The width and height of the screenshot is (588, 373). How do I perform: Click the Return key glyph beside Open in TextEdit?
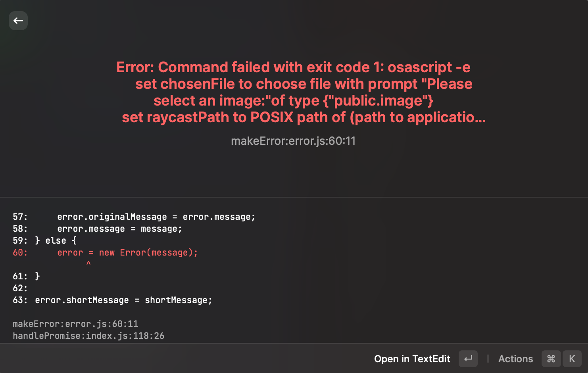coord(468,359)
